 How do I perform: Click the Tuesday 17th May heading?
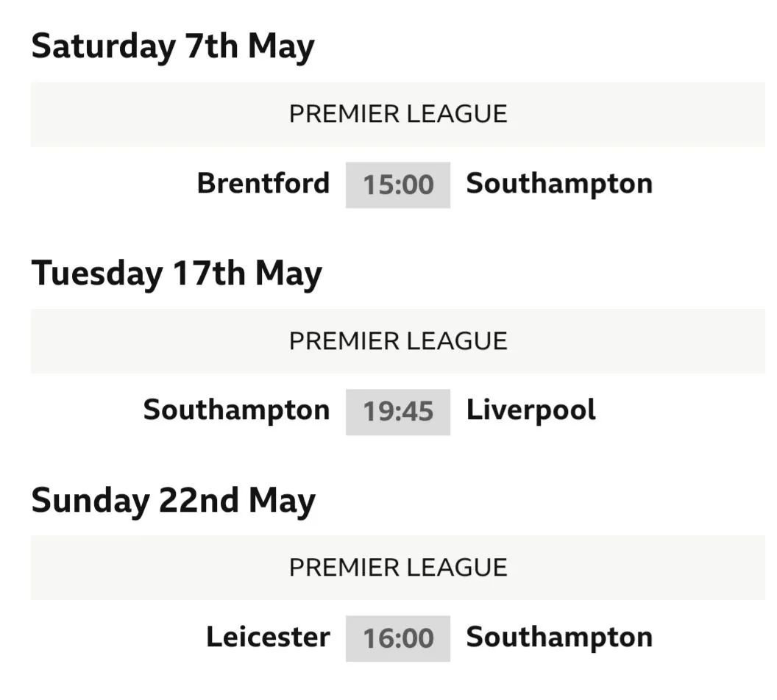pos(177,274)
